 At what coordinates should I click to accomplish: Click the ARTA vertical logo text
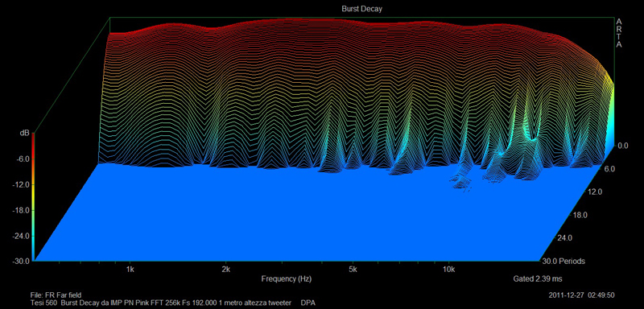point(618,33)
